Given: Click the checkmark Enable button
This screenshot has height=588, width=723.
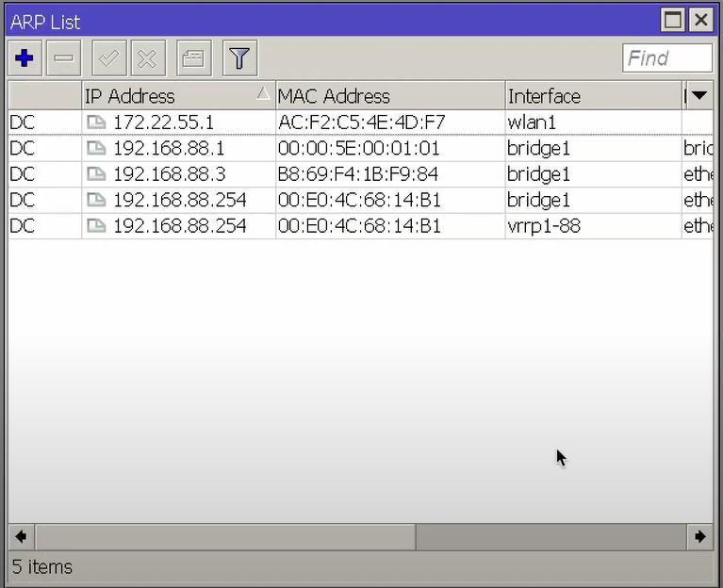Looking at the screenshot, I should click(108, 58).
